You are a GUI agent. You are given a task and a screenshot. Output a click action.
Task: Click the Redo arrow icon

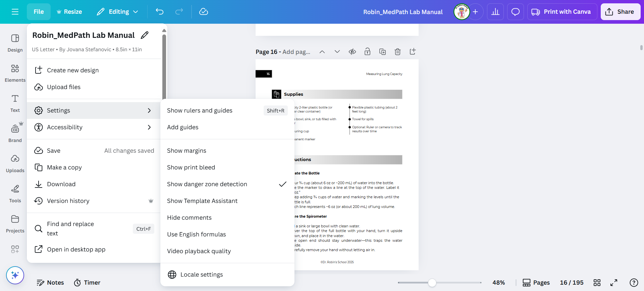[179, 12]
